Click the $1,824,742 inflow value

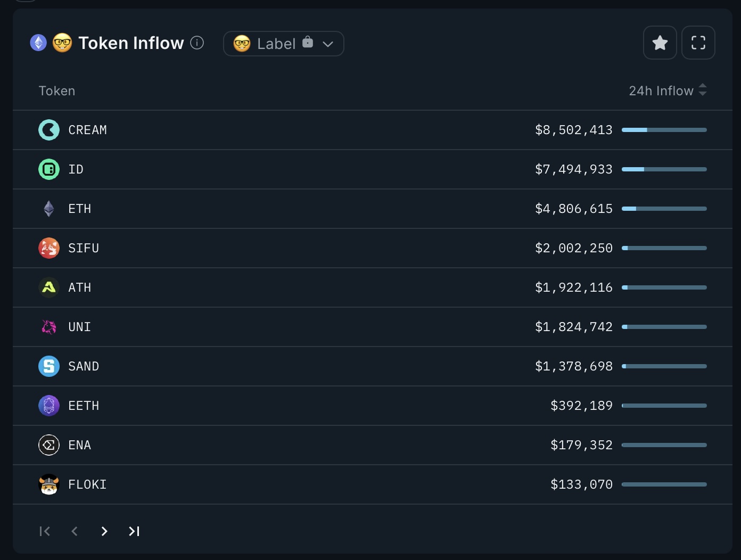click(574, 327)
